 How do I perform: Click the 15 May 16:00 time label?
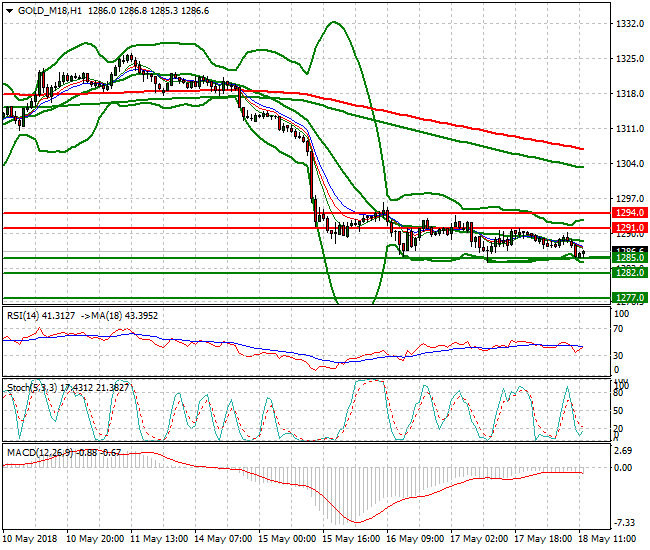tap(351, 539)
